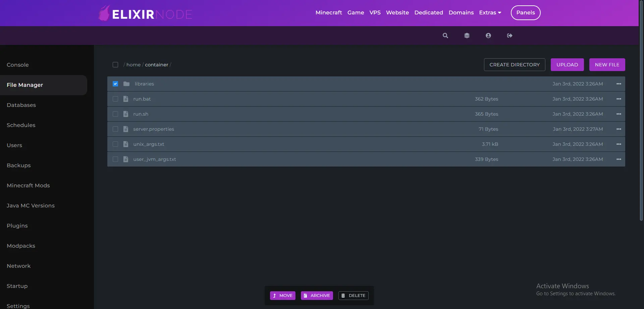This screenshot has width=644, height=309.
Task: Click the libraries folder icon
Action: (126, 84)
